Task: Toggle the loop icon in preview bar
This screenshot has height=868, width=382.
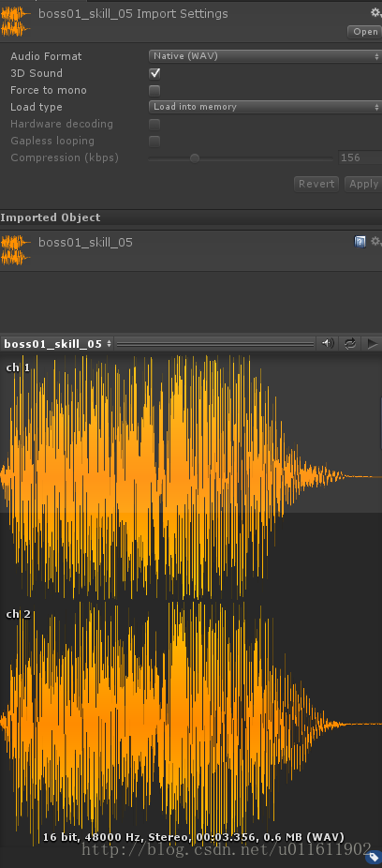Action: [349, 344]
